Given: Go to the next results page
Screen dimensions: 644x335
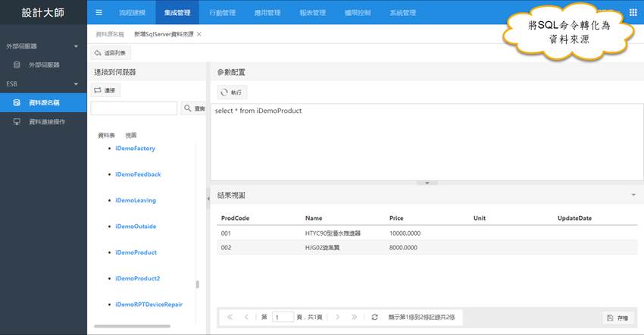Looking at the screenshot, I should (338, 317).
